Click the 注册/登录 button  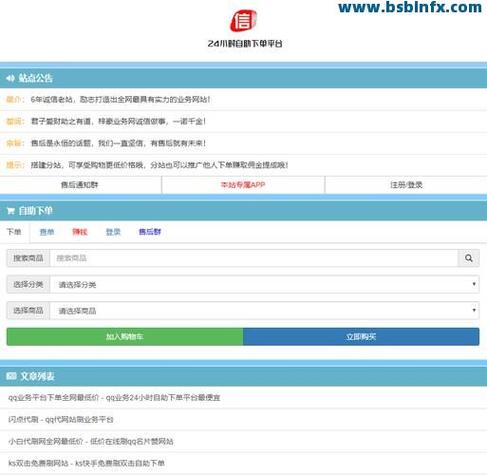click(x=406, y=185)
